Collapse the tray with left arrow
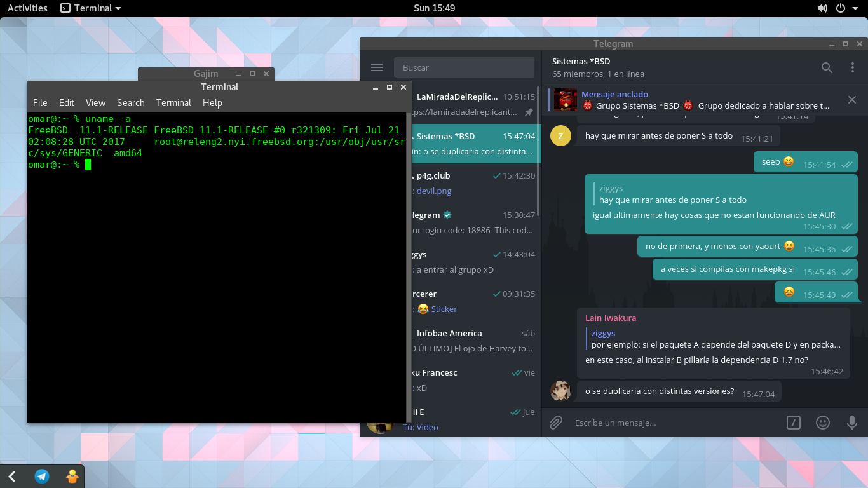 (x=12, y=476)
